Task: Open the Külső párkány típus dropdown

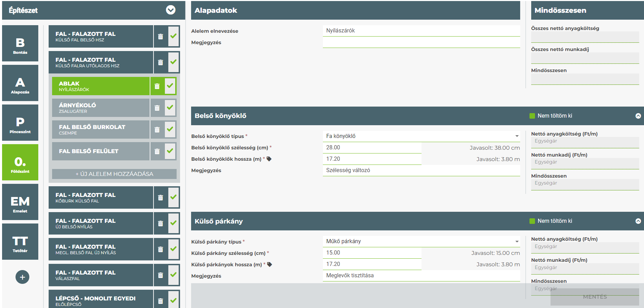Action: (421, 241)
